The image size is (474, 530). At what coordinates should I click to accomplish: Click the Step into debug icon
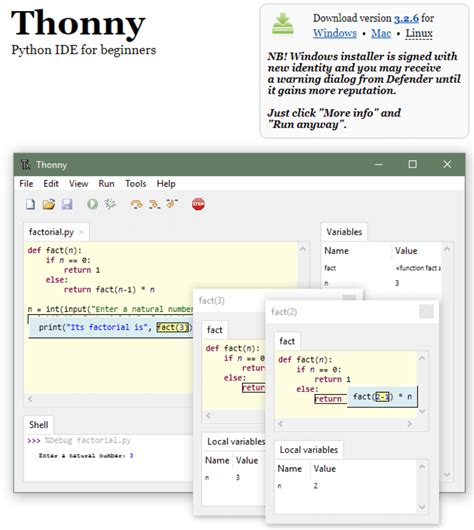click(x=155, y=204)
